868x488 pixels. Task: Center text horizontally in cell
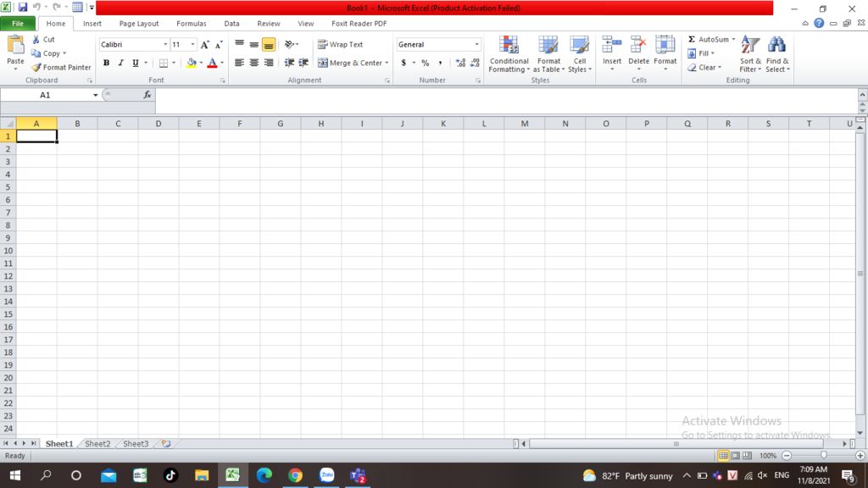pos(253,63)
